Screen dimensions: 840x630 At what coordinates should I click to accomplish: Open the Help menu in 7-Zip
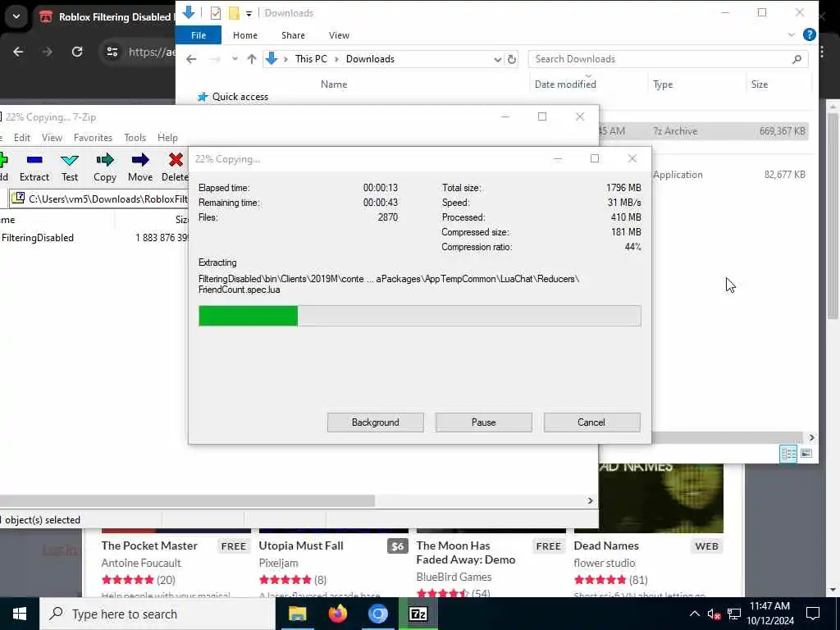(167, 138)
